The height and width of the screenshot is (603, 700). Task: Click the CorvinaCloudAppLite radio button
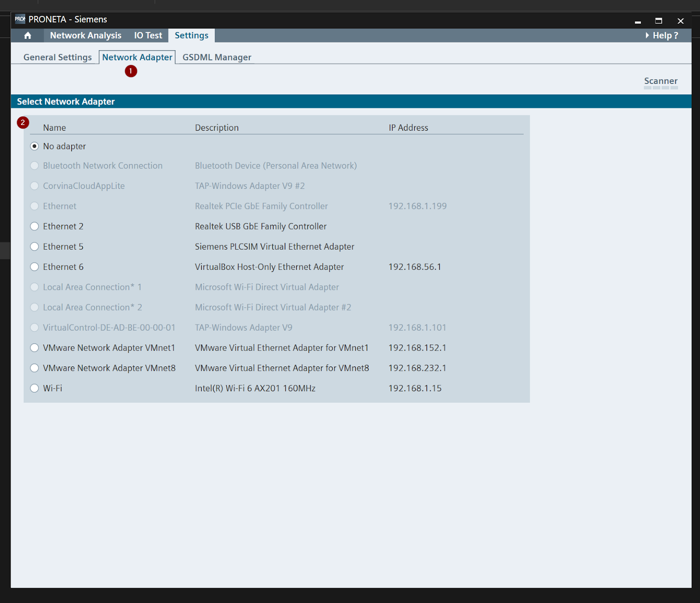click(35, 186)
